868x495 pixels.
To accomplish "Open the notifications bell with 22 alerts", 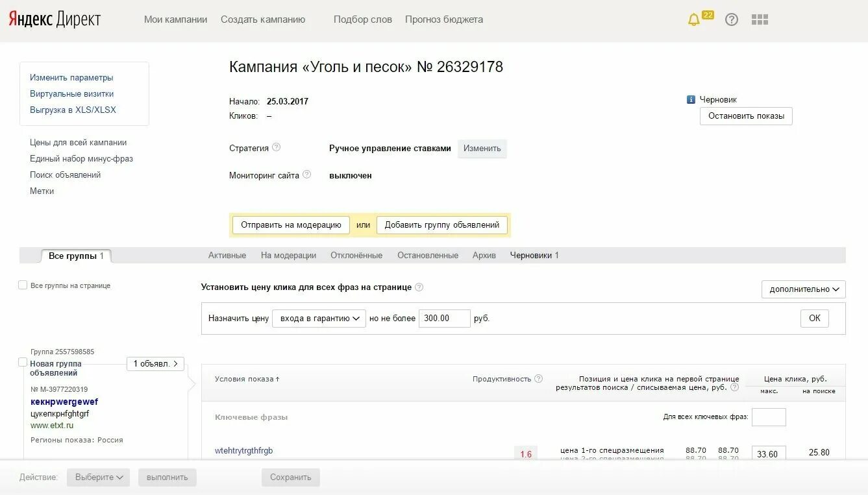I will (694, 19).
